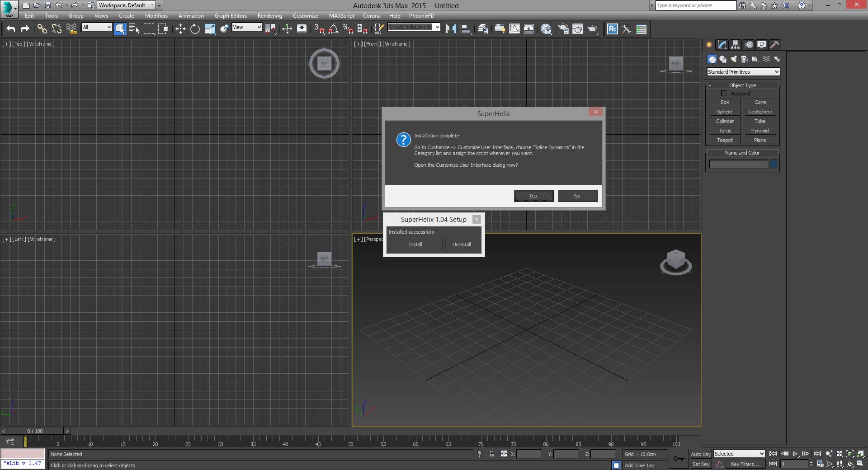Open the View coordinate system dropdown

tap(247, 27)
